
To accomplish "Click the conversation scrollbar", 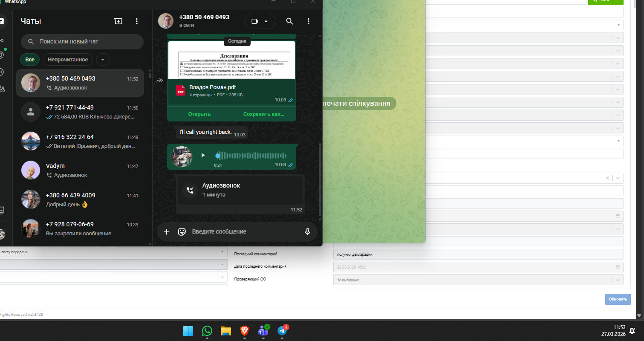I will (x=320, y=179).
